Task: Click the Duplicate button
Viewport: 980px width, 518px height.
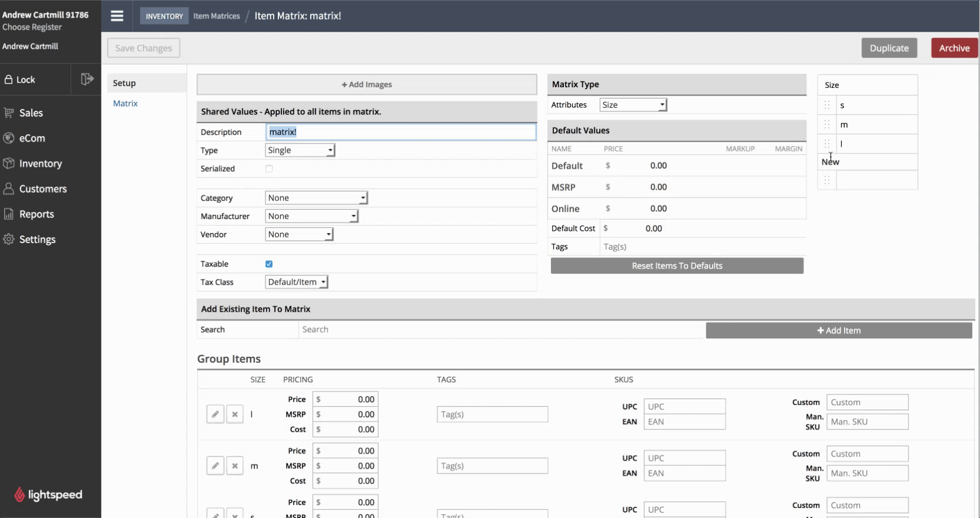Action: point(889,48)
